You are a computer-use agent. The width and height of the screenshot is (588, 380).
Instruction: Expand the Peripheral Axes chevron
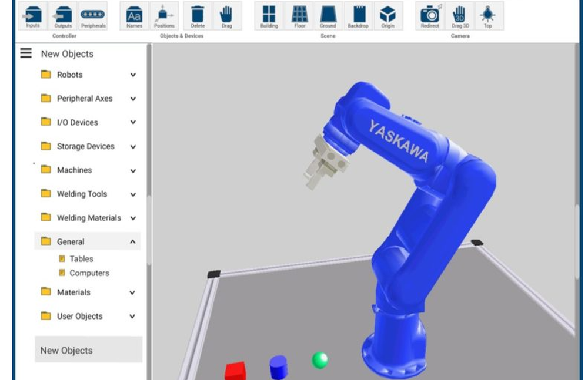[133, 99]
